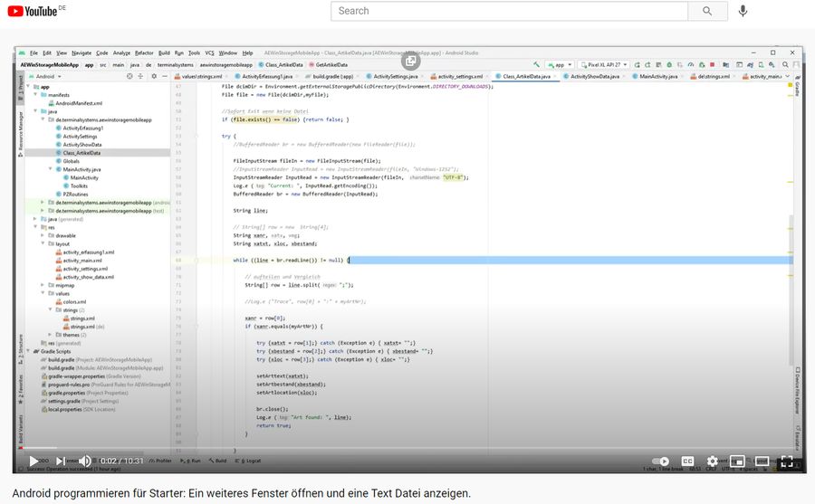Select colors.xml in values folder
Image resolution: width=815 pixels, height=504 pixels.
pyautogui.click(x=74, y=302)
